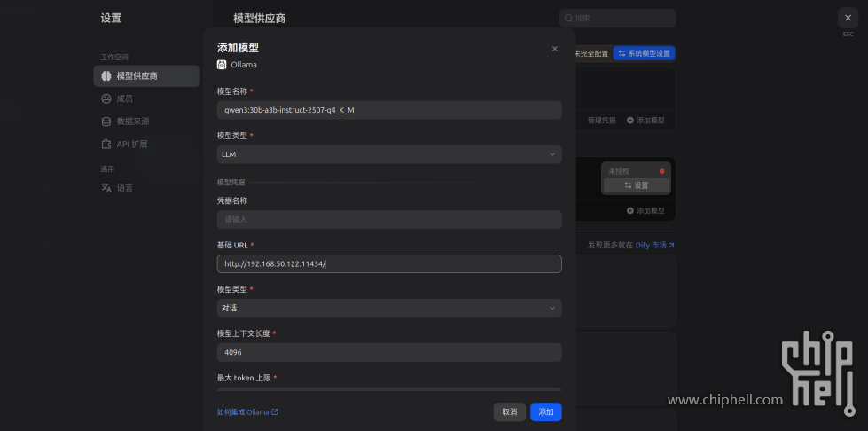This screenshot has height=431, width=868.
Task: Click the sliders icon in 系统模型设置
Action: (622, 54)
